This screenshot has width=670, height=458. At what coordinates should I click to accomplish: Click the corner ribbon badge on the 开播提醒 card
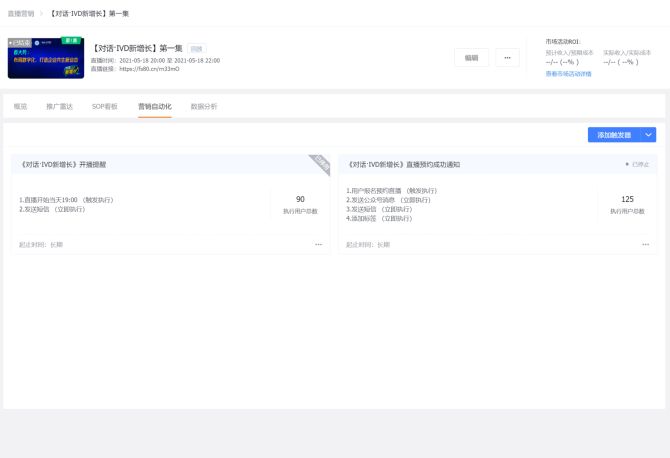[320, 162]
